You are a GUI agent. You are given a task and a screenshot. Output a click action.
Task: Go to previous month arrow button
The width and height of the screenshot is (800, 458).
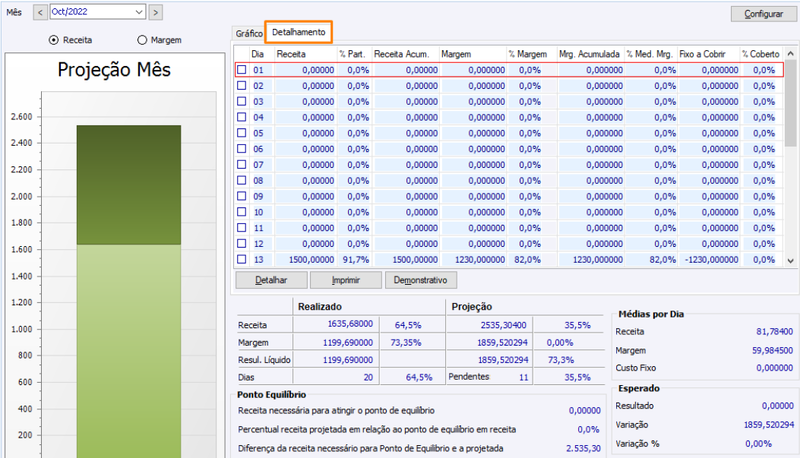tap(40, 12)
